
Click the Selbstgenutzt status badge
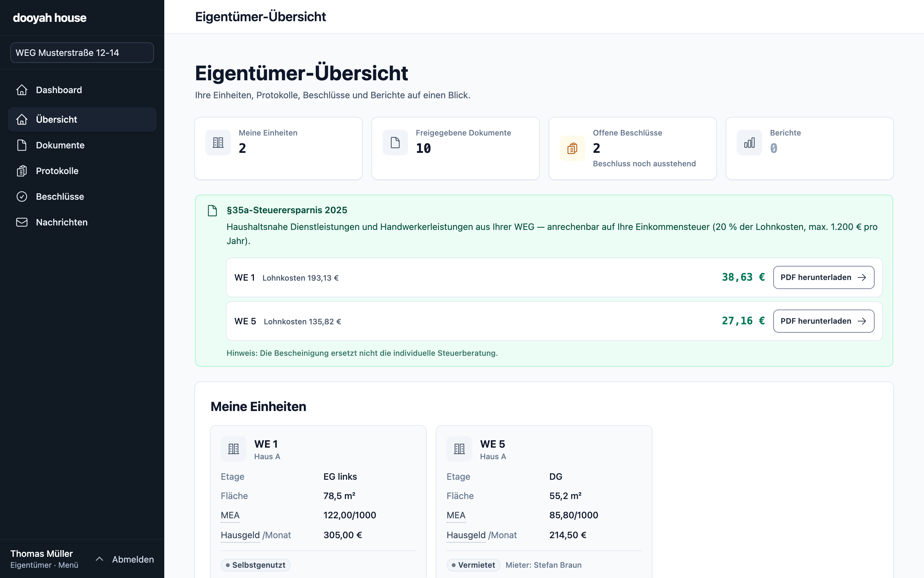click(x=255, y=565)
